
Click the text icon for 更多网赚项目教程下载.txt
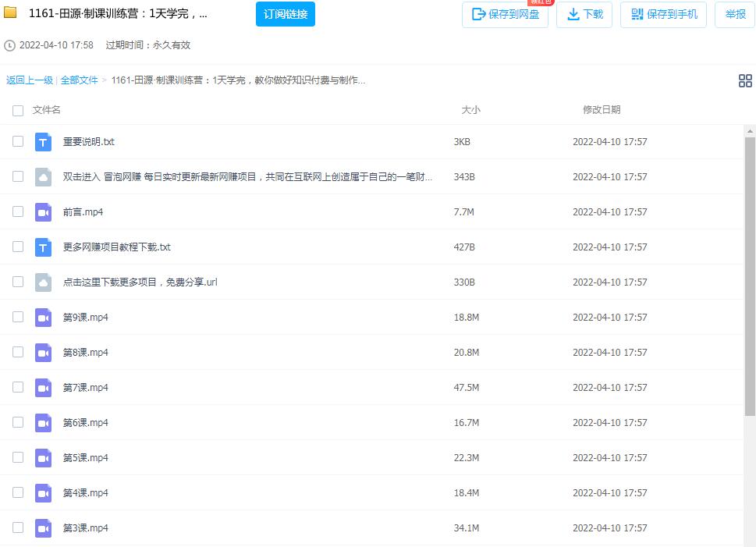pos(43,247)
